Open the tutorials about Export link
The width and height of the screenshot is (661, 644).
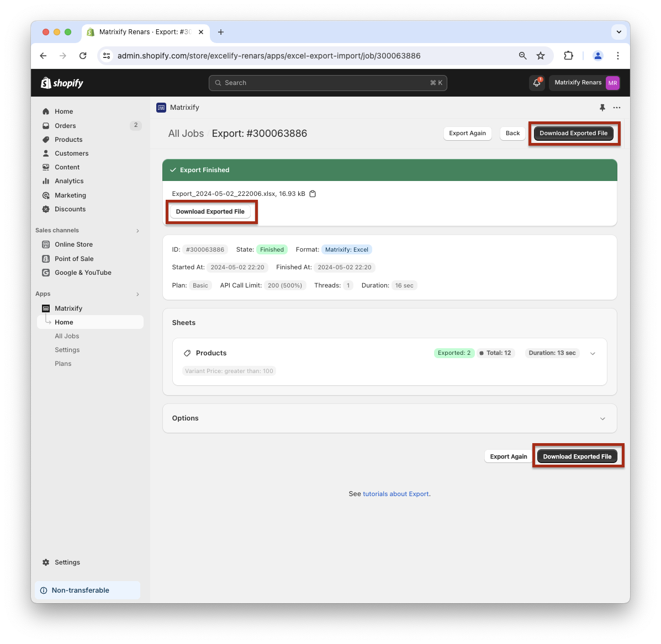(x=395, y=494)
